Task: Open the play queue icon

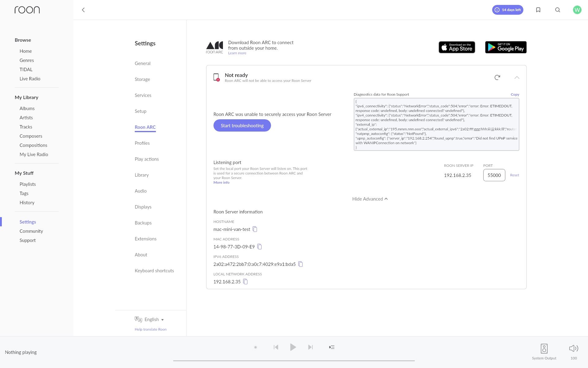Action: [x=332, y=347]
